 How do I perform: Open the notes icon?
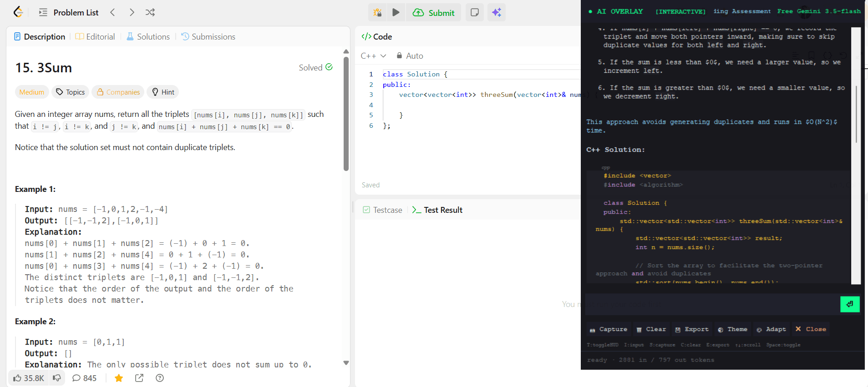(474, 12)
